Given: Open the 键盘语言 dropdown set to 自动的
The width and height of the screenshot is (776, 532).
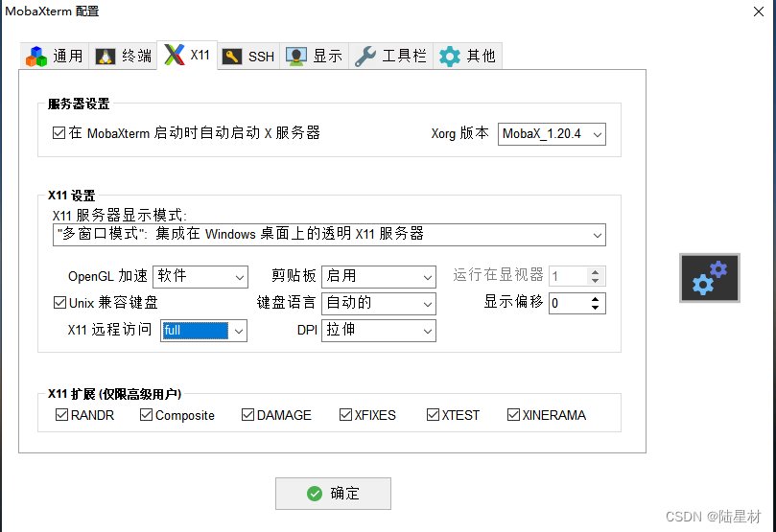Looking at the screenshot, I should point(379,304).
